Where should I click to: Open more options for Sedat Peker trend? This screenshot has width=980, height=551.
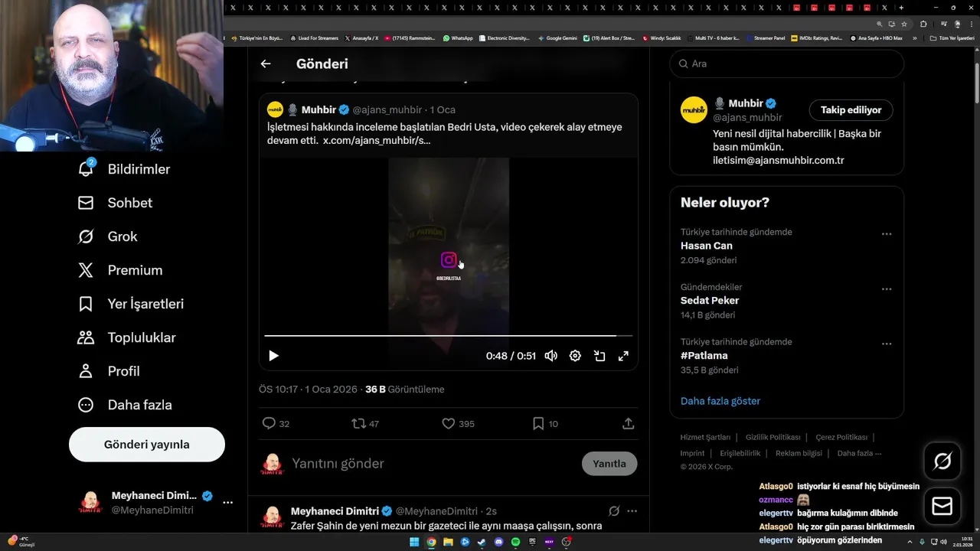(887, 289)
